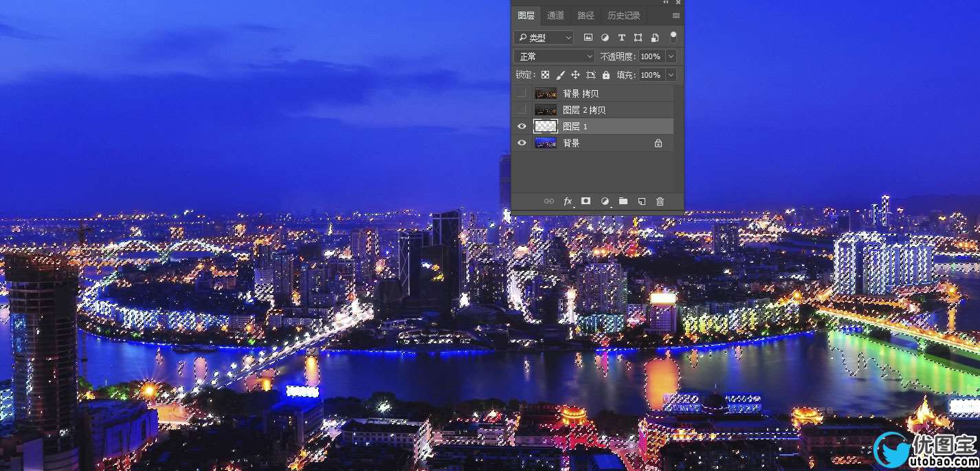Filter for adjustment layers

point(605,38)
